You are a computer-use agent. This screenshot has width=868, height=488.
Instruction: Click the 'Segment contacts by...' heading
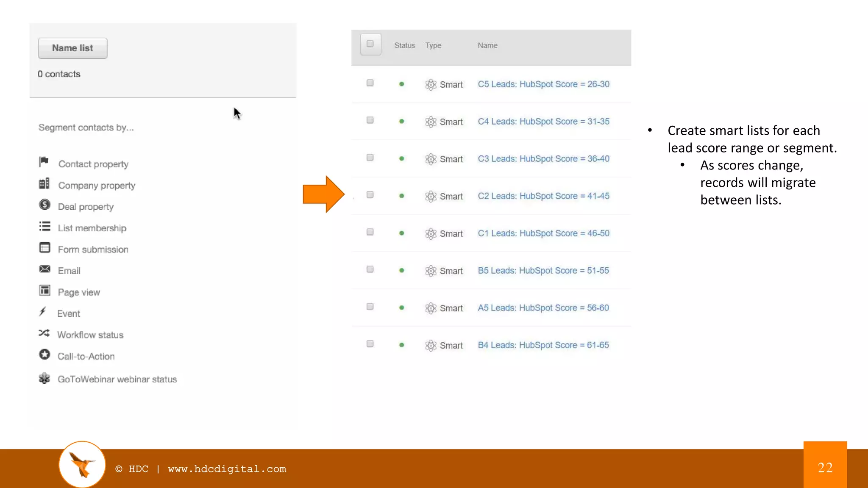coord(86,128)
